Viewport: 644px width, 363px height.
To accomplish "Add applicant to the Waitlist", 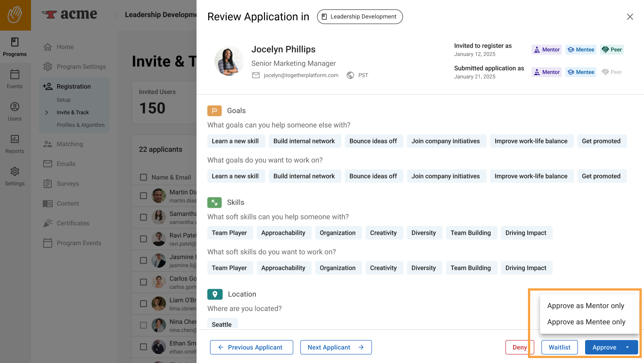I will [x=559, y=347].
